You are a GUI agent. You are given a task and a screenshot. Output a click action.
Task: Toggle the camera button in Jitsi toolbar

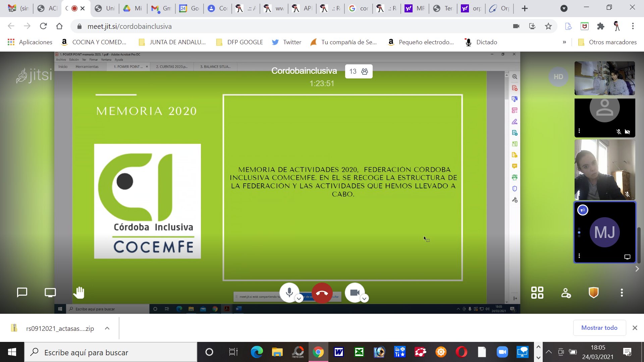click(x=355, y=293)
